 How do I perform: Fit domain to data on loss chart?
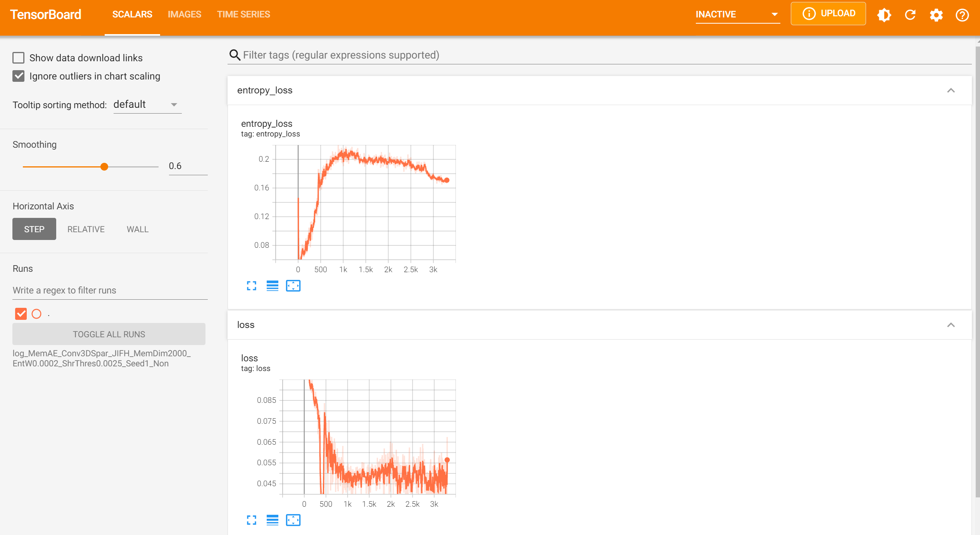click(x=293, y=520)
